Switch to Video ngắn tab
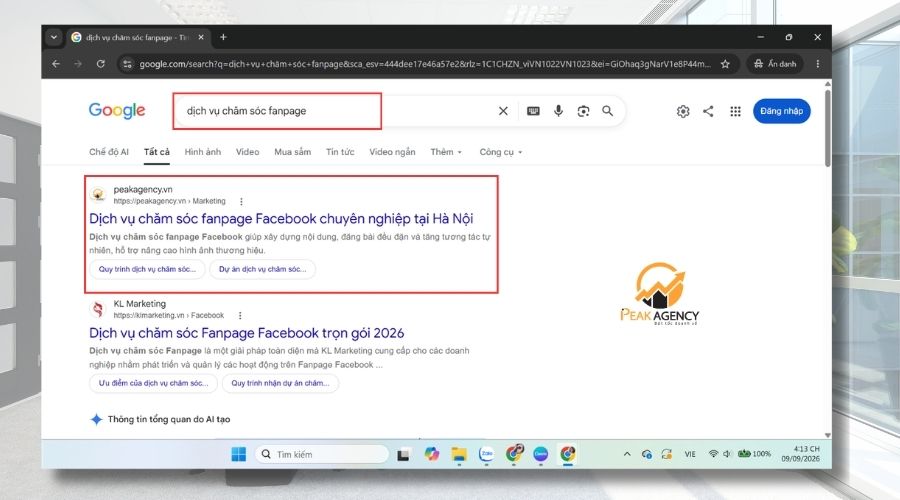 click(392, 152)
